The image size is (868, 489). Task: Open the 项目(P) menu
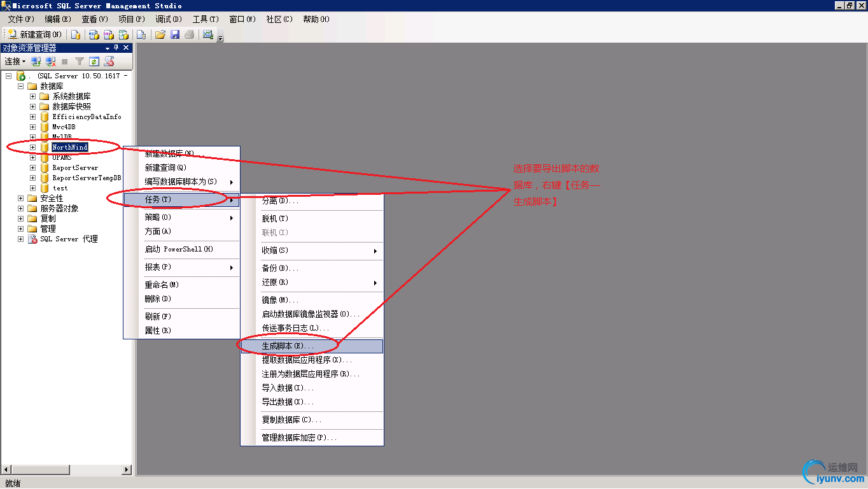click(x=132, y=19)
